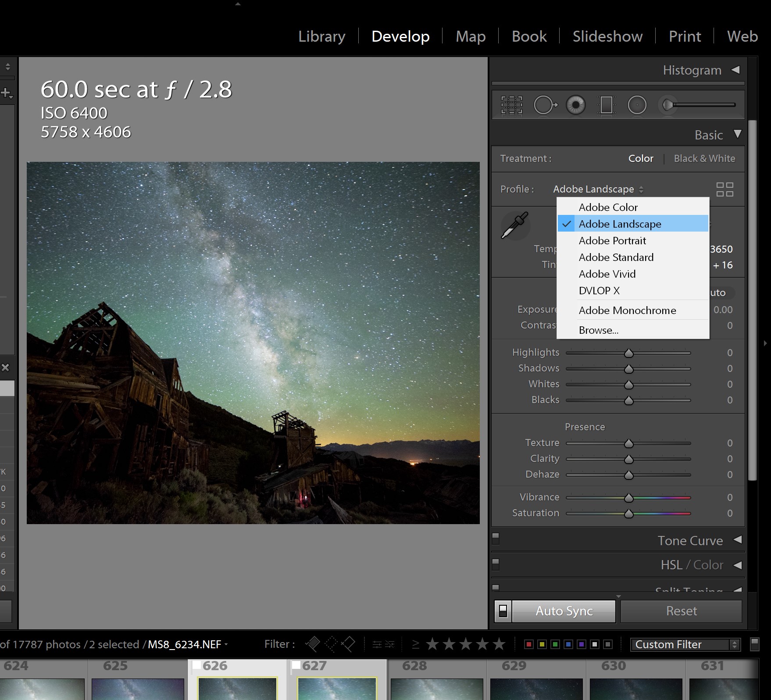
Task: Select the Crop Overlay tool
Action: click(512, 105)
